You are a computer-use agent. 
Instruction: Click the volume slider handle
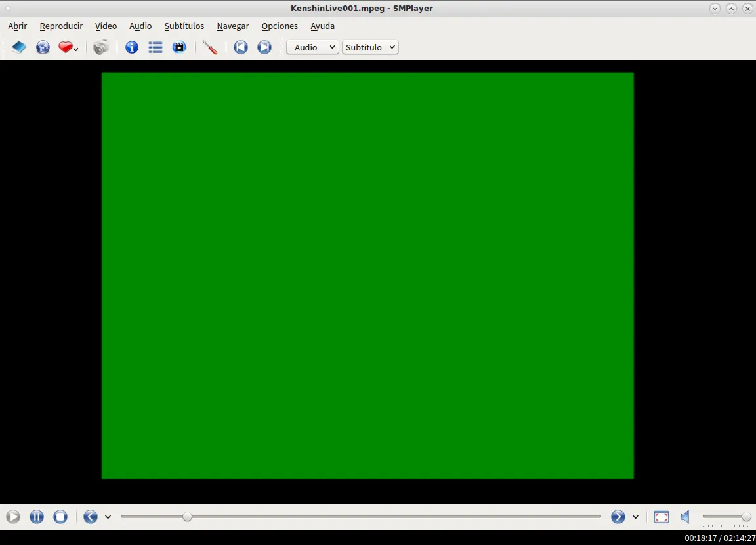click(x=746, y=517)
